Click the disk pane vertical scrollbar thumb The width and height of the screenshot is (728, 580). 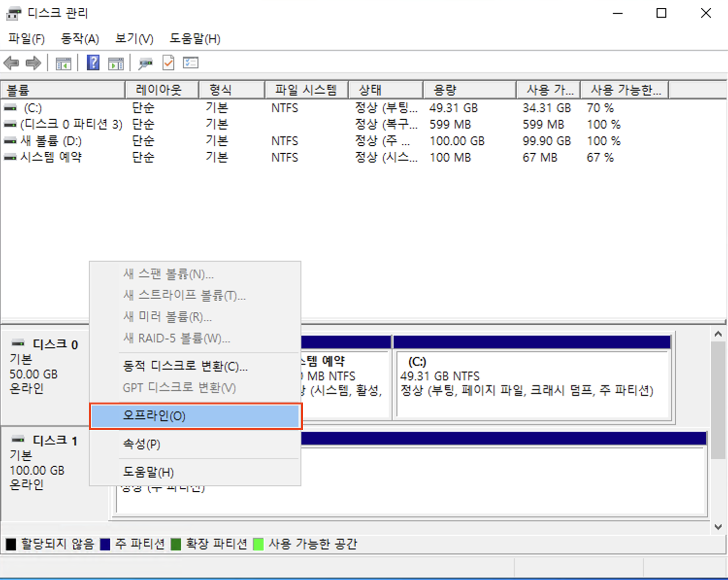pos(718,400)
